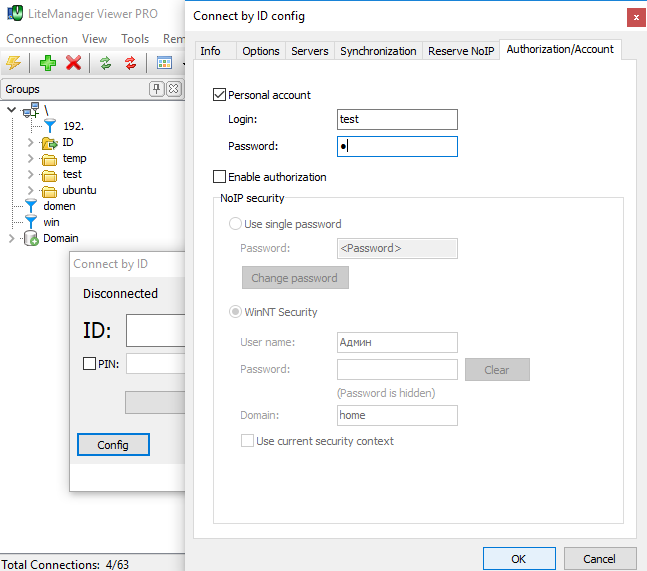Viewport: 647px width, 571px height.
Task: Expand the Domain tree node
Action: point(12,238)
